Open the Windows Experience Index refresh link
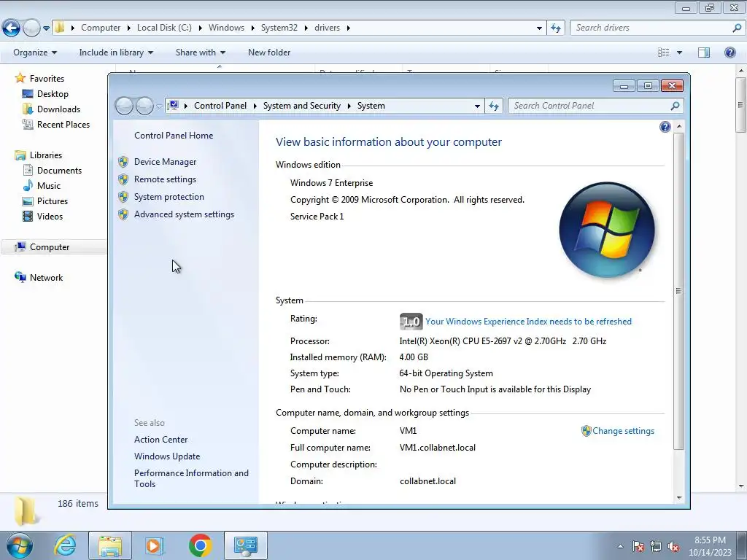 point(528,322)
